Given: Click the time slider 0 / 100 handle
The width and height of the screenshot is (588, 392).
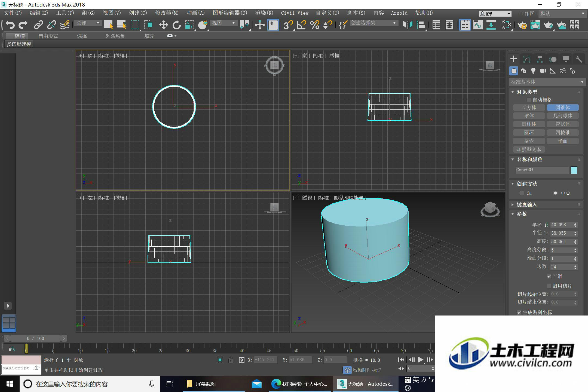Looking at the screenshot, I should (35, 338).
